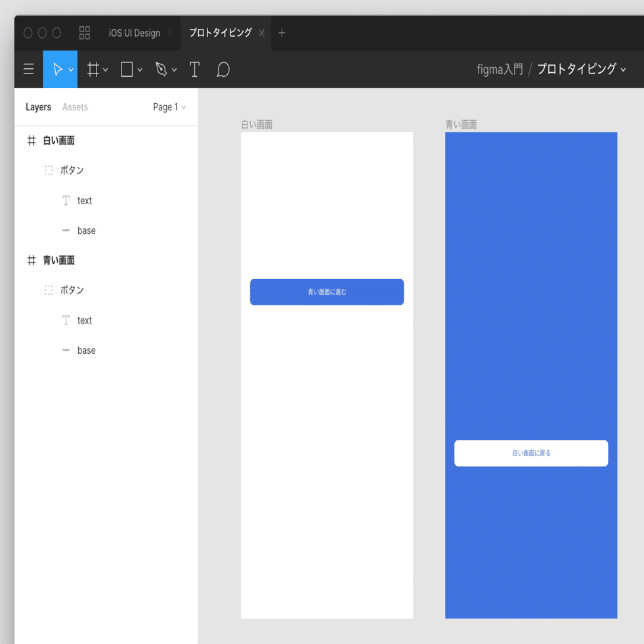Expand the Move tool options chevron

tap(71, 70)
